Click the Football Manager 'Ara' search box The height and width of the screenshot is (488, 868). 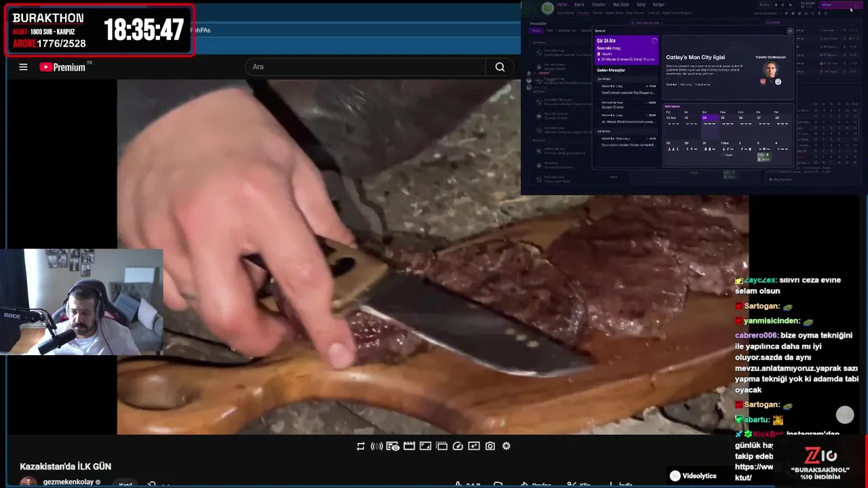(x=765, y=5)
